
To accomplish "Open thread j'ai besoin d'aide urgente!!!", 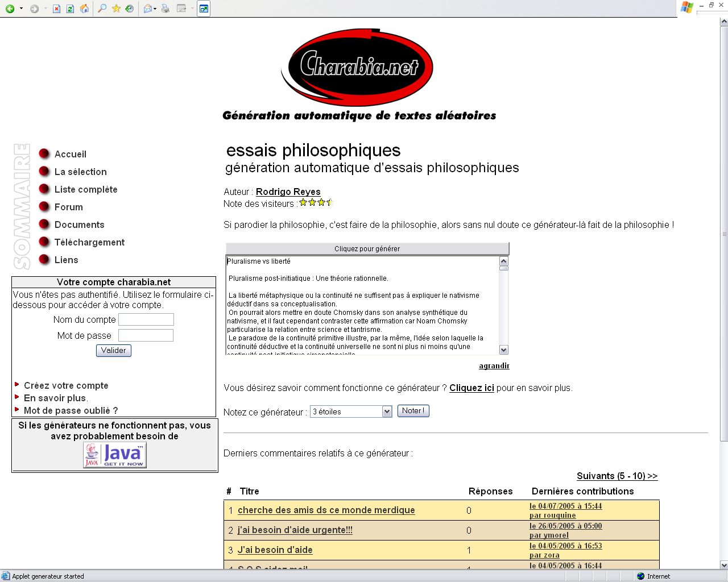I will click(x=295, y=530).
